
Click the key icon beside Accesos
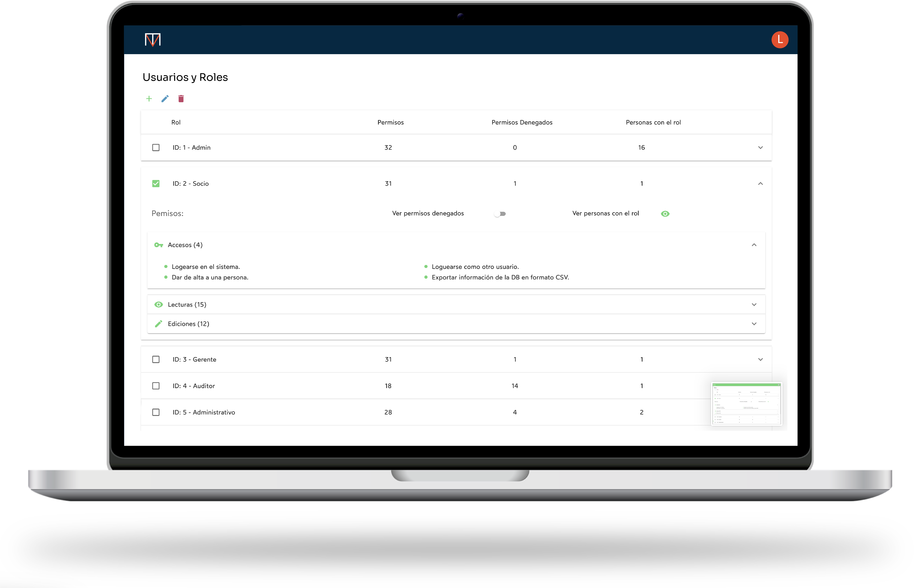pos(158,245)
